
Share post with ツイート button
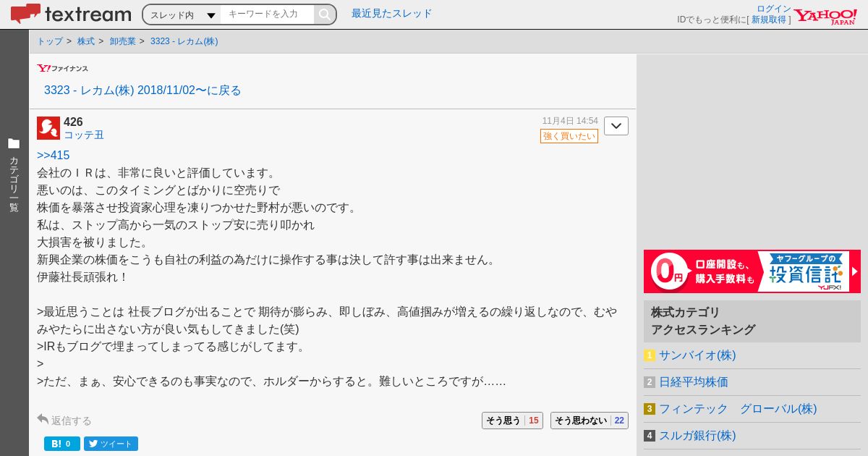click(111, 444)
